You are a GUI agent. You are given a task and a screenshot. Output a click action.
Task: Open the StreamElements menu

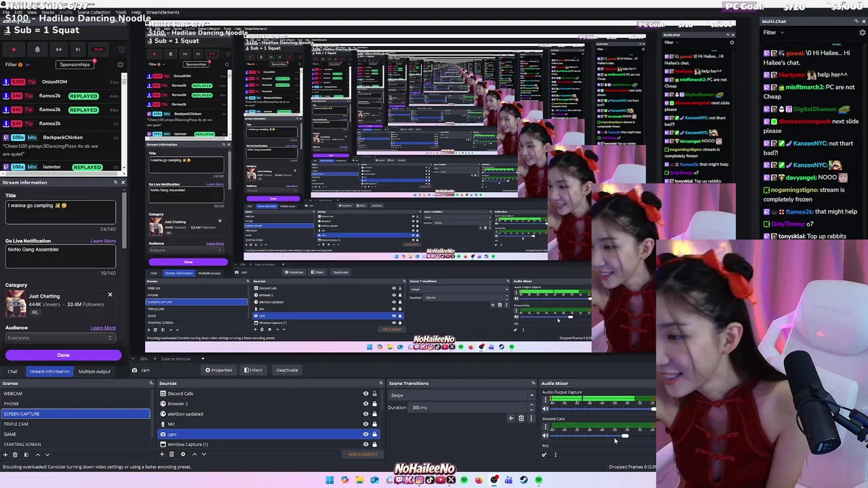[x=163, y=12]
